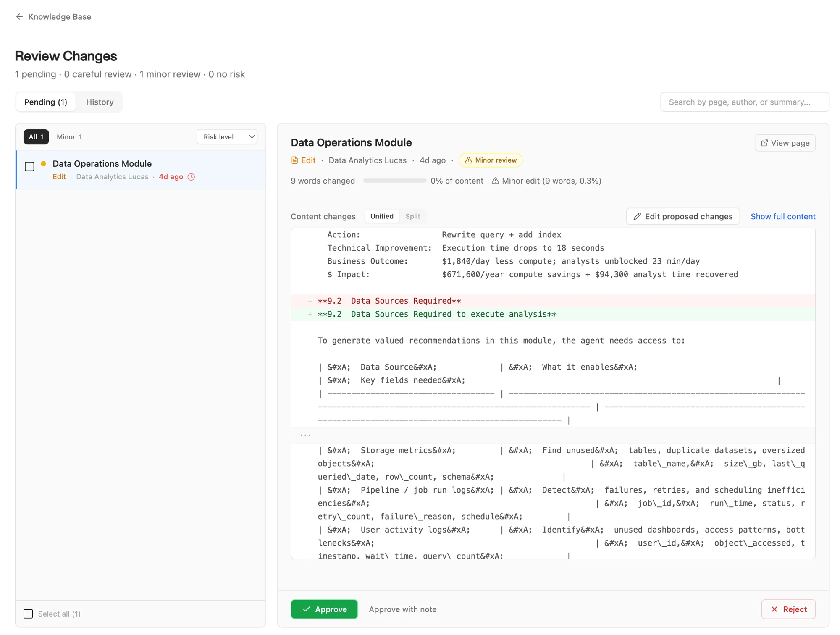
Task: Select the Data Operations Module list item
Action: coord(141,170)
